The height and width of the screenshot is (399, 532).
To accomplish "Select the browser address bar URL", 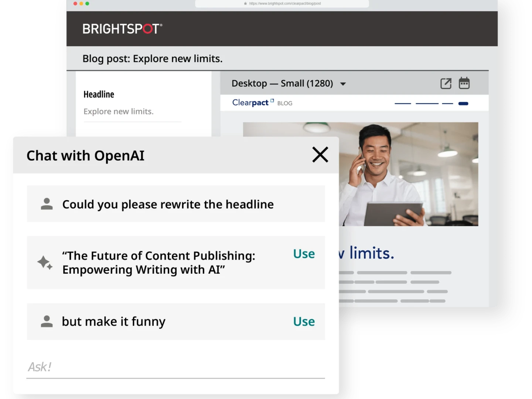I will pos(284,4).
